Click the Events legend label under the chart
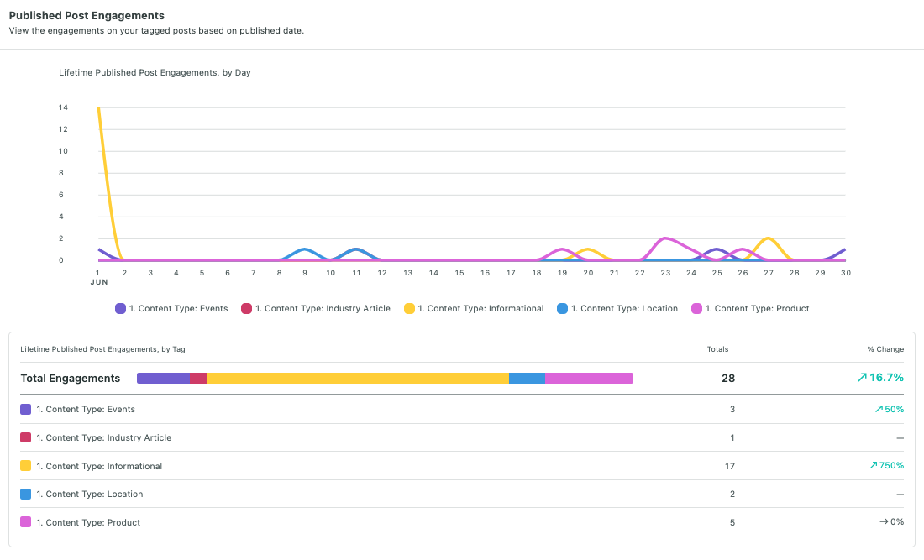This screenshot has height=560, width=924. [x=179, y=309]
